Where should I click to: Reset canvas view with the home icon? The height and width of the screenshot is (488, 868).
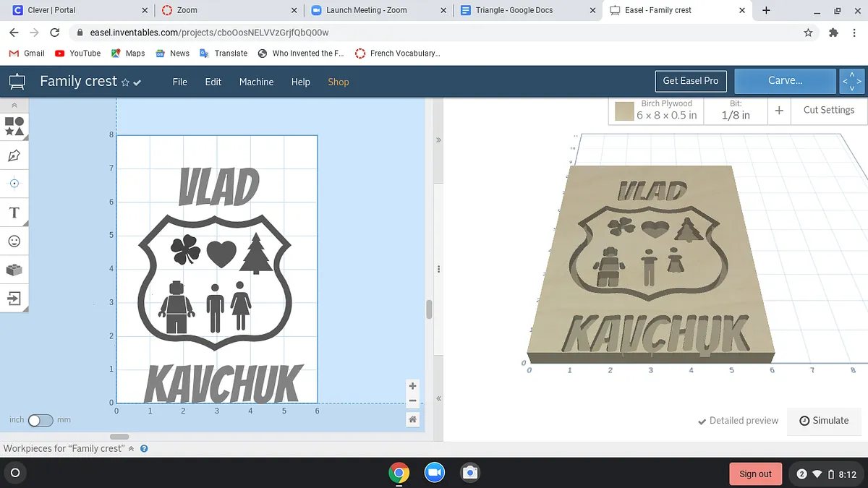click(x=412, y=419)
